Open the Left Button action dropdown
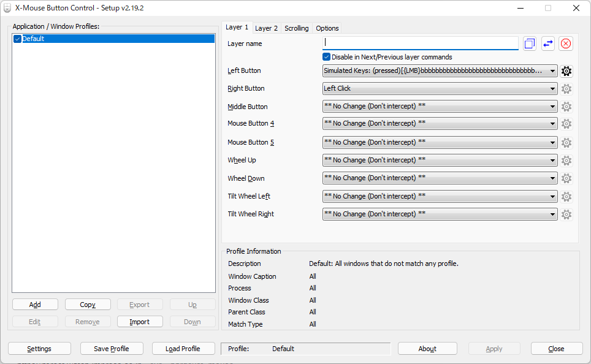This screenshot has width=591, height=364. [x=440, y=71]
